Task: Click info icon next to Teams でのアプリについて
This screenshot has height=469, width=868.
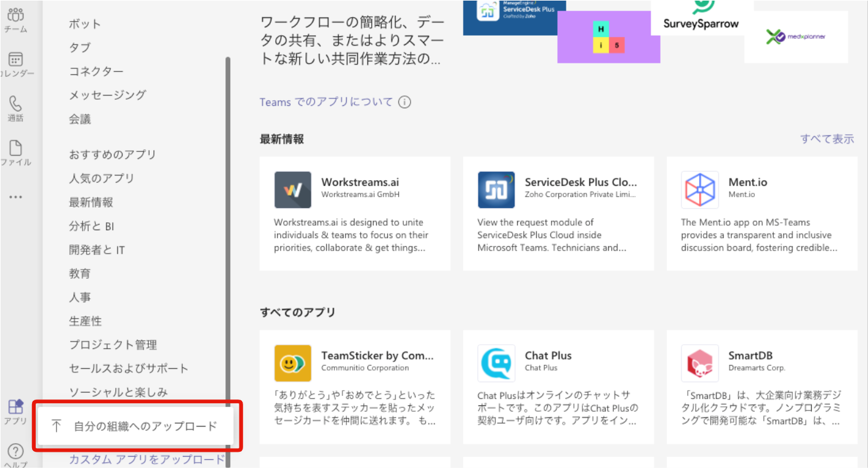Action: click(404, 102)
